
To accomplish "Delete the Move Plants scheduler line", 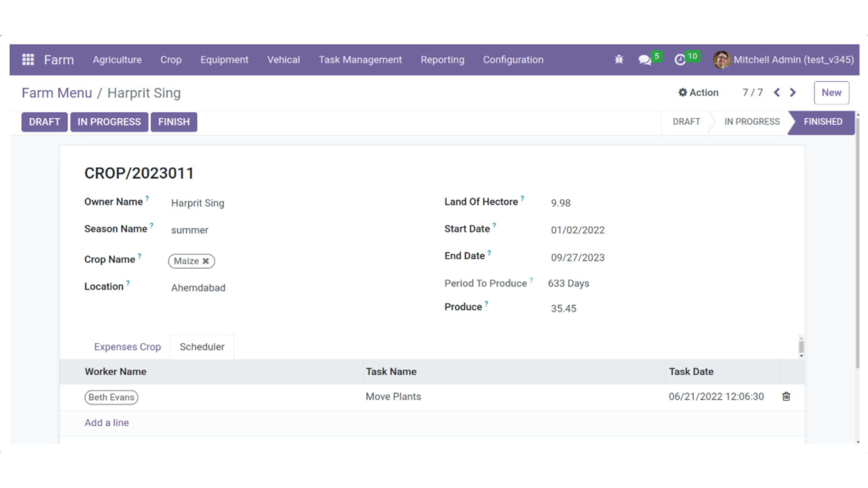I will (x=786, y=396).
